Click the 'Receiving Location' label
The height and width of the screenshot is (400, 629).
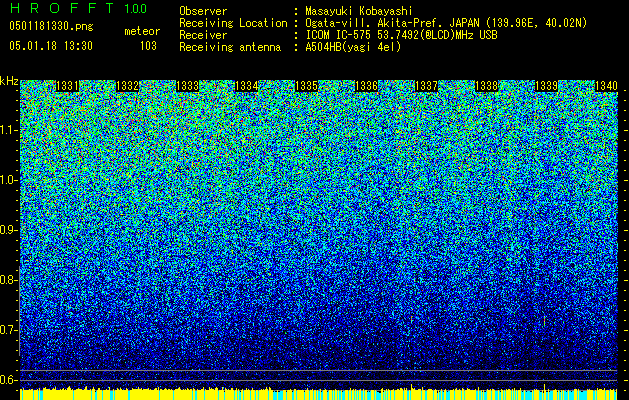pos(233,23)
